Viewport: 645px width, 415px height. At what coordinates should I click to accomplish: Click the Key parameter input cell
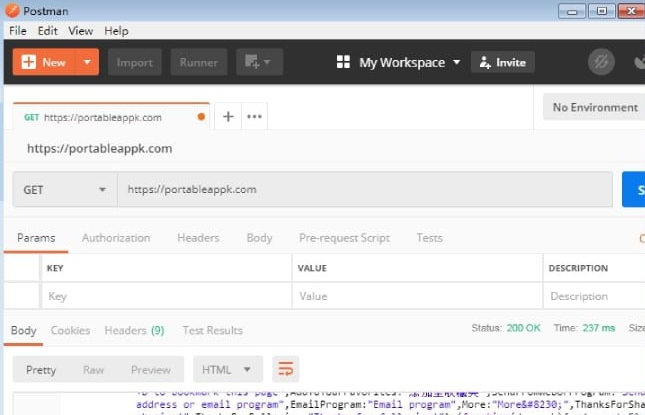point(167,296)
